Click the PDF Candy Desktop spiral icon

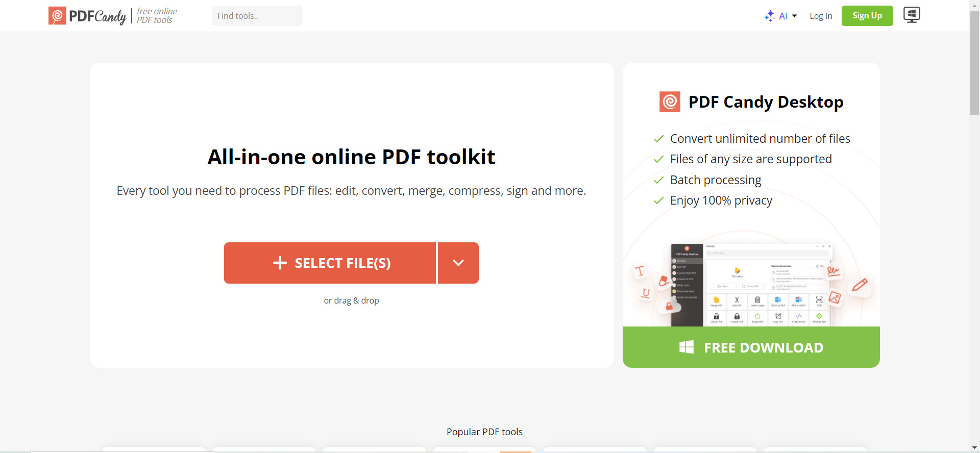[x=670, y=102]
